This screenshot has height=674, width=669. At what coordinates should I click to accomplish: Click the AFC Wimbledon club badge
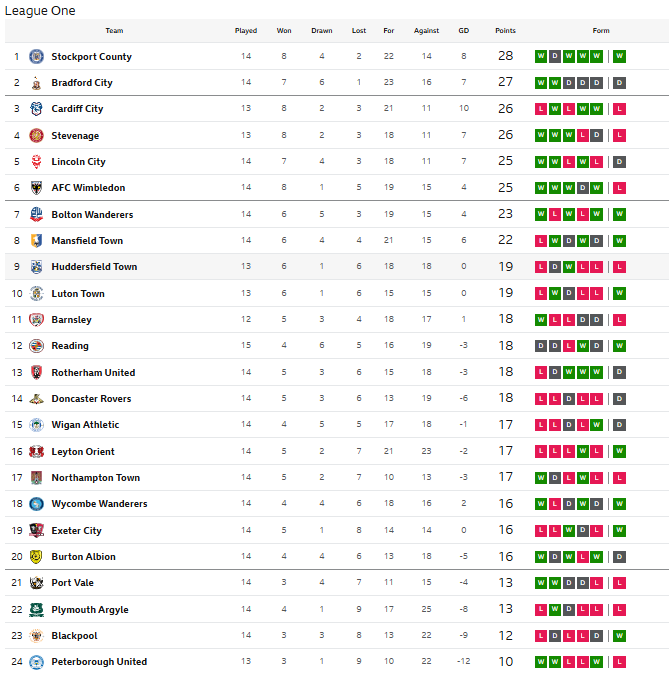[x=37, y=188]
